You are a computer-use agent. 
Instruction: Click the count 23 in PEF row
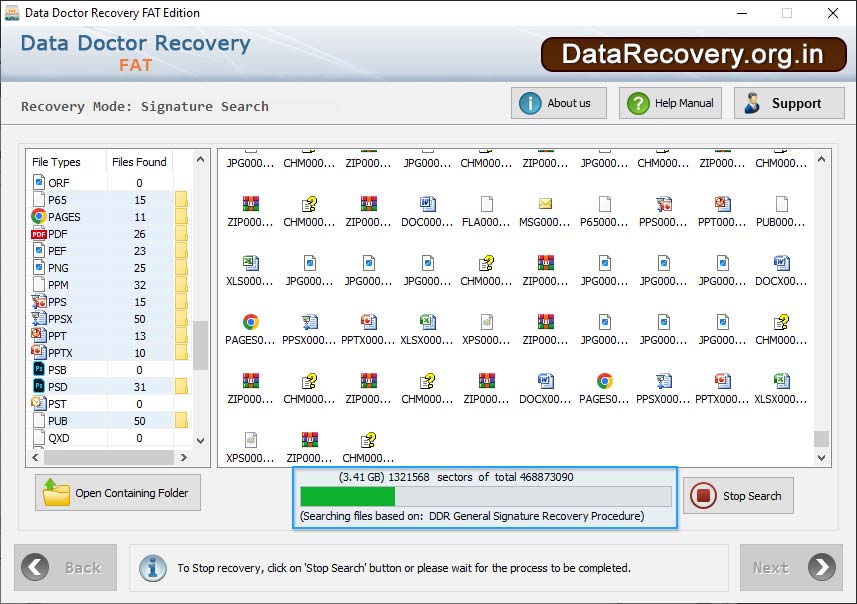click(140, 251)
